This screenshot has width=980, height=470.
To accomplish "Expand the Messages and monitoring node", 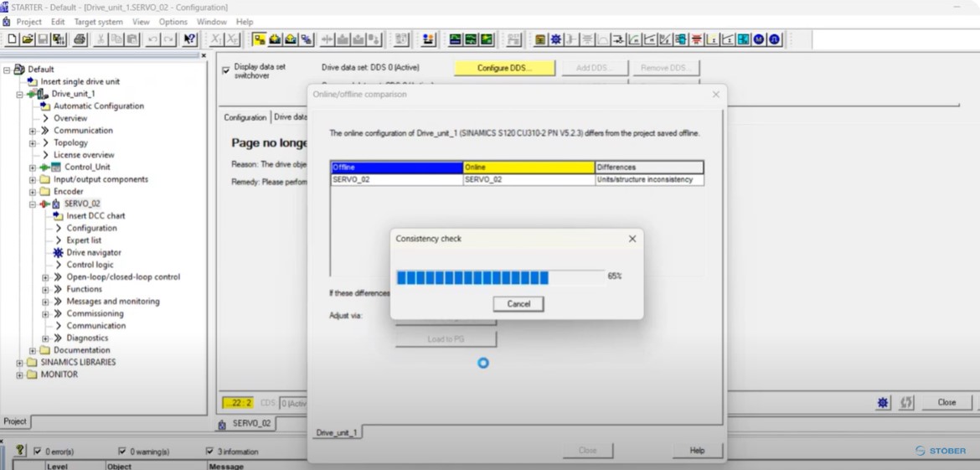I will pyautogui.click(x=45, y=302).
